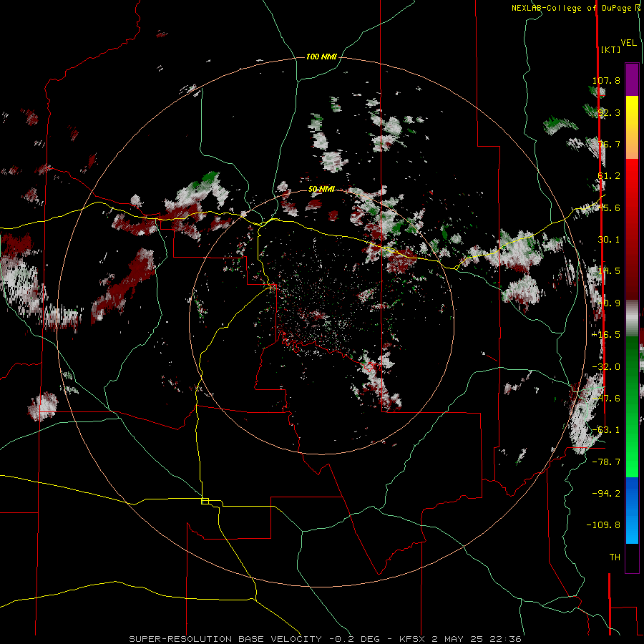644x644 pixels.
Task: Click the 107.8 legend value
Action: [x=606, y=80]
